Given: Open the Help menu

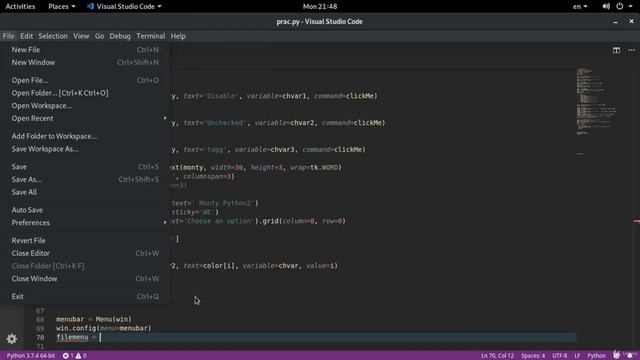Looking at the screenshot, I should click(x=178, y=36).
